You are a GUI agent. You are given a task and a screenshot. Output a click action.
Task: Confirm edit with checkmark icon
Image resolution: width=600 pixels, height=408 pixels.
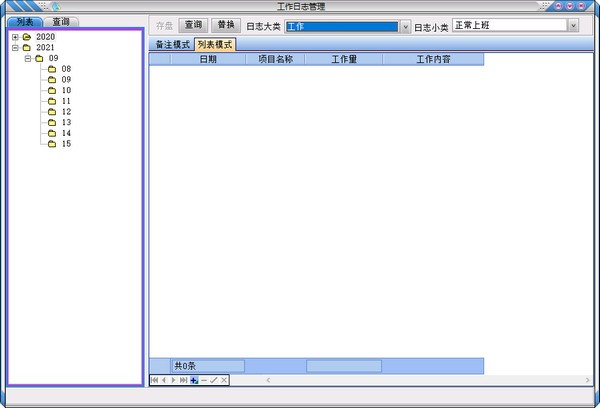pyautogui.click(x=214, y=380)
